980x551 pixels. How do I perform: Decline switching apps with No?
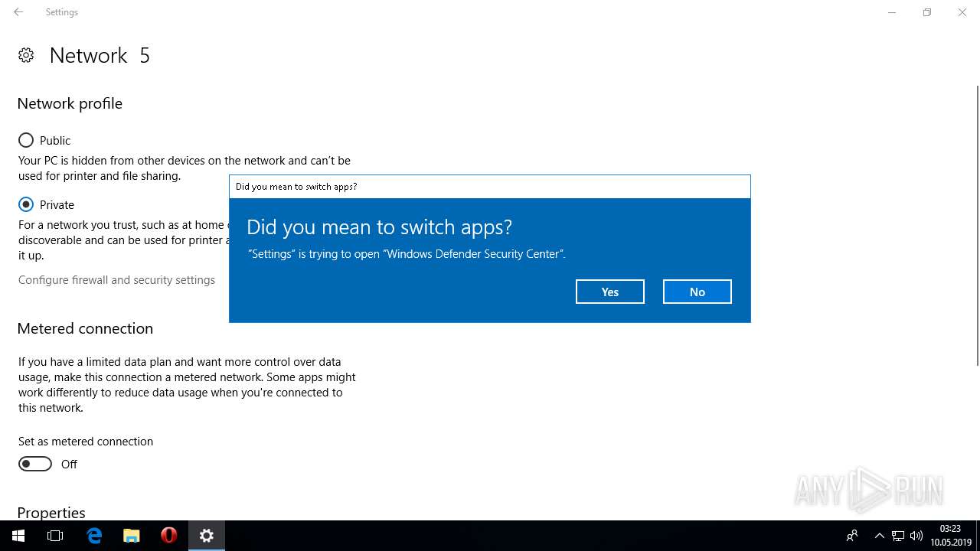(x=697, y=292)
